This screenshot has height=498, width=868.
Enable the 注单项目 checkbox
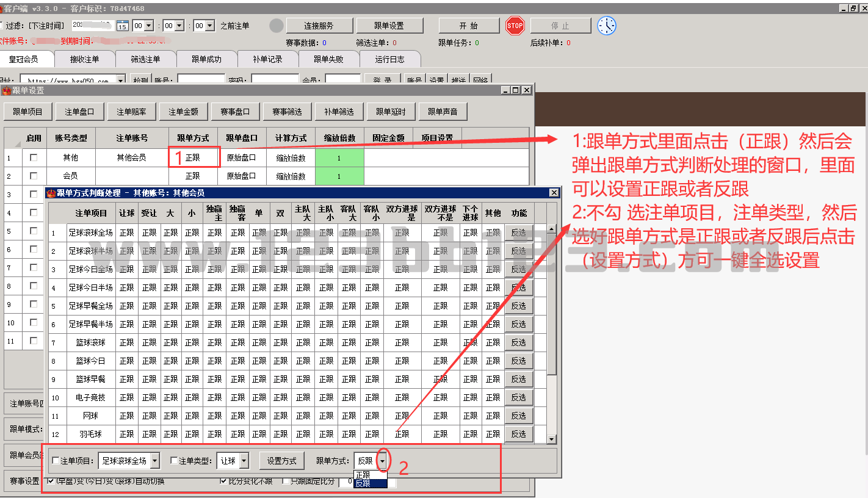pyautogui.click(x=56, y=461)
